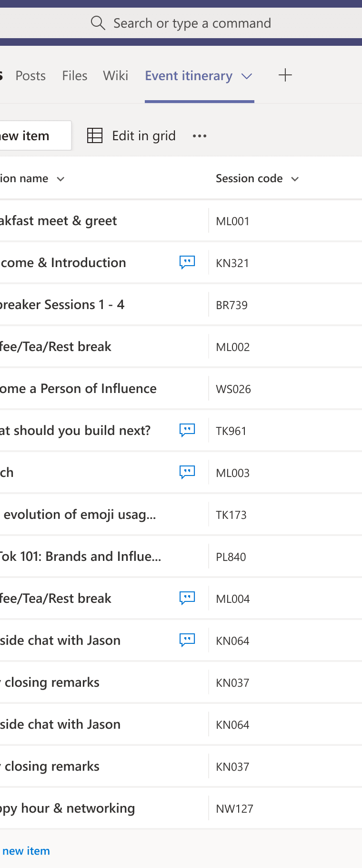Open the more options ellipsis menu

200,136
